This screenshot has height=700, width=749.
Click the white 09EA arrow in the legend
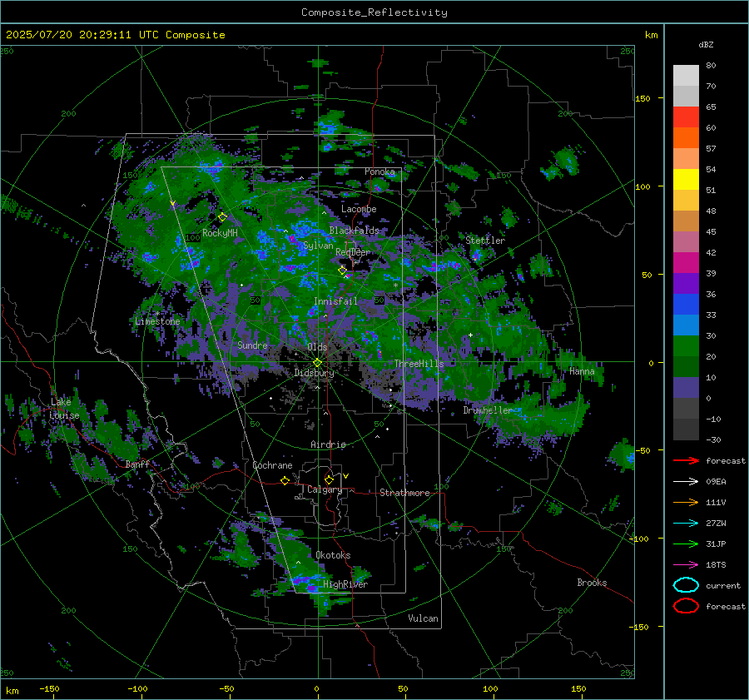tap(686, 482)
